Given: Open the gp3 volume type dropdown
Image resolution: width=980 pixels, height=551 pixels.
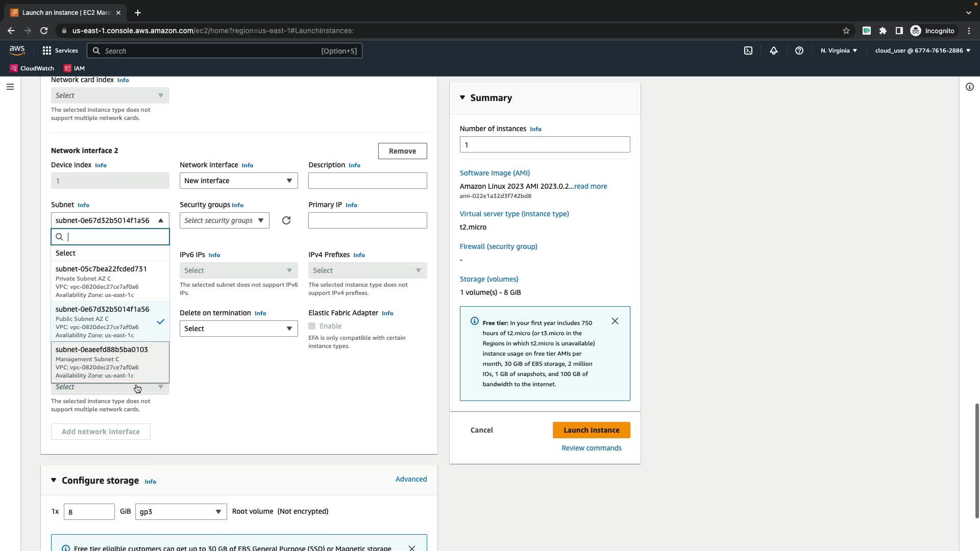Looking at the screenshot, I should pyautogui.click(x=181, y=512).
